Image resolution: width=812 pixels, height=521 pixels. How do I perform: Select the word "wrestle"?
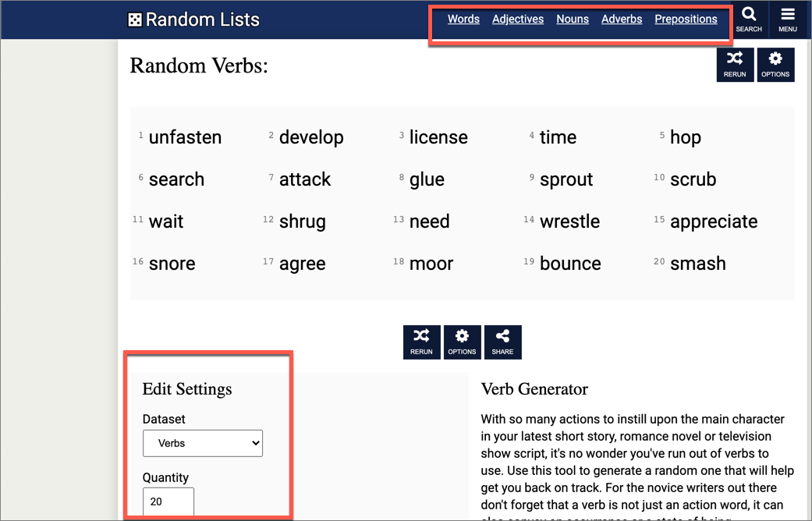[569, 222]
